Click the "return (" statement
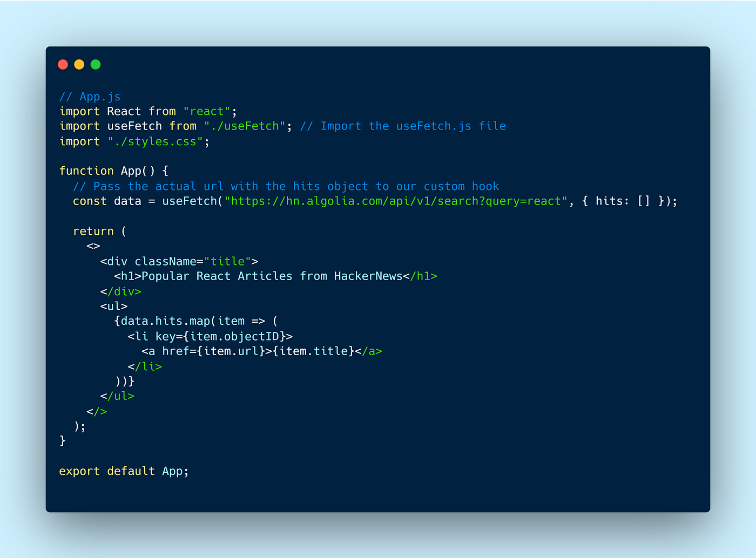This screenshot has width=756, height=558. coord(100,231)
